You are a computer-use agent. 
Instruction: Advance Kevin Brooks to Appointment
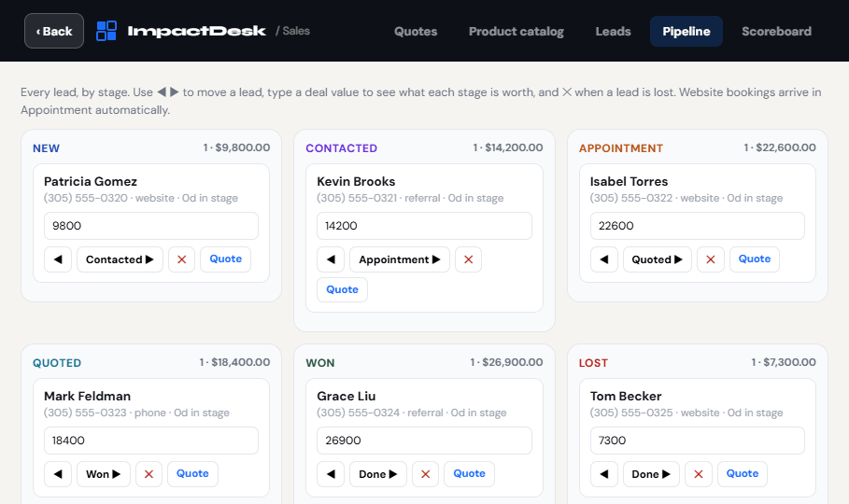[x=400, y=259]
